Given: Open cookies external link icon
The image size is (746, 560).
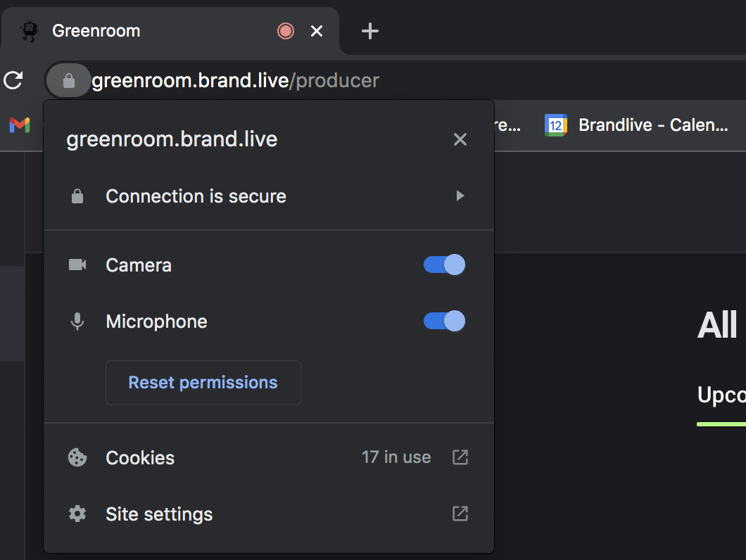Looking at the screenshot, I should [460, 457].
